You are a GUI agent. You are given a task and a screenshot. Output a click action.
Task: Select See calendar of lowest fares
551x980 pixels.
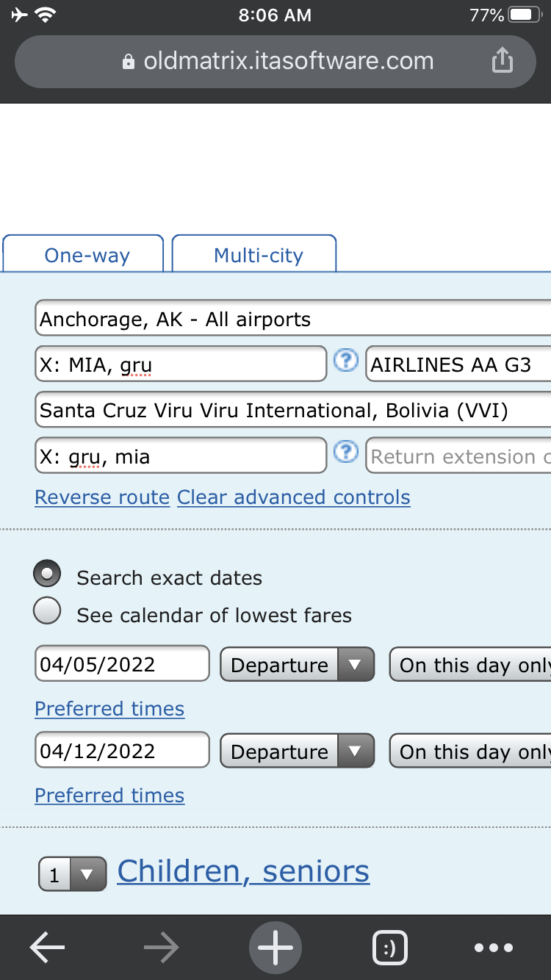coord(47,611)
